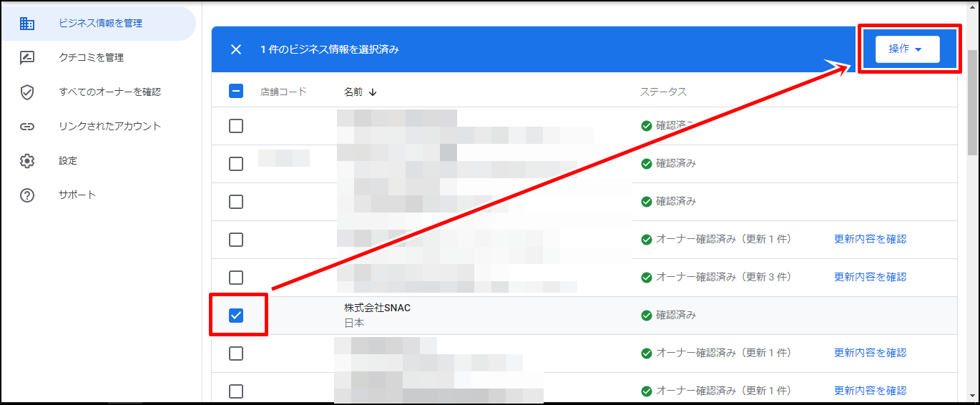The width and height of the screenshot is (980, 405).
Task: Click the 店舗コード column header
Action: (283, 92)
